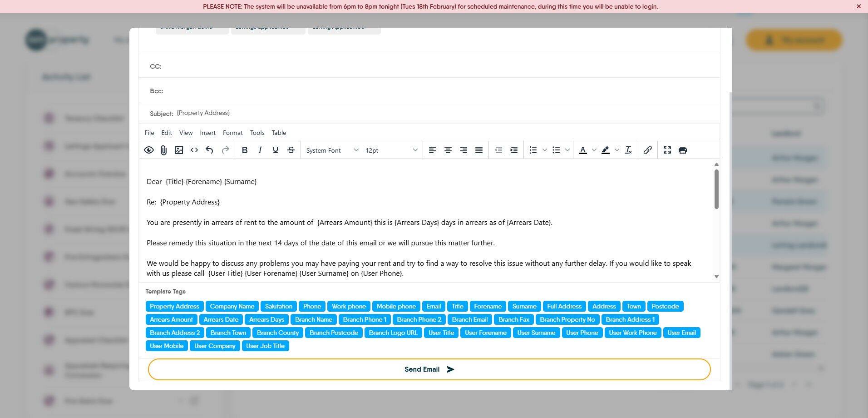Open the 12pt font size dropdown
This screenshot has width=868, height=418.
tap(391, 150)
